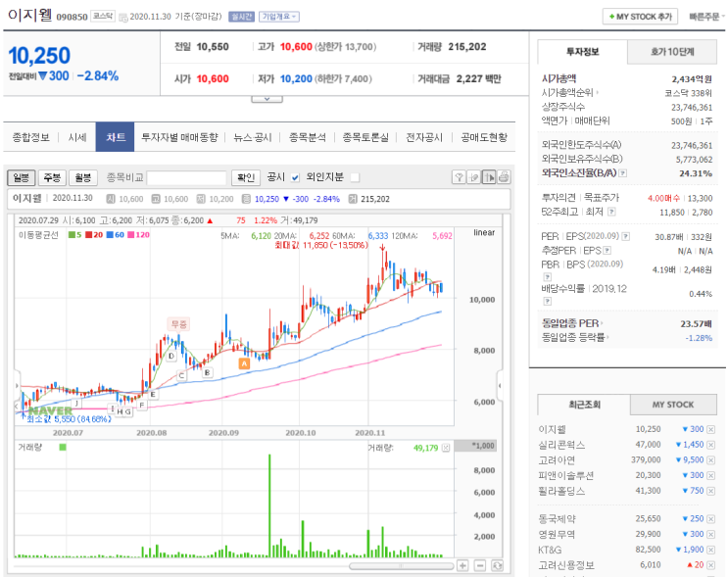Open help icon next to 외국인소진율(B/A)

pyautogui.click(x=623, y=173)
